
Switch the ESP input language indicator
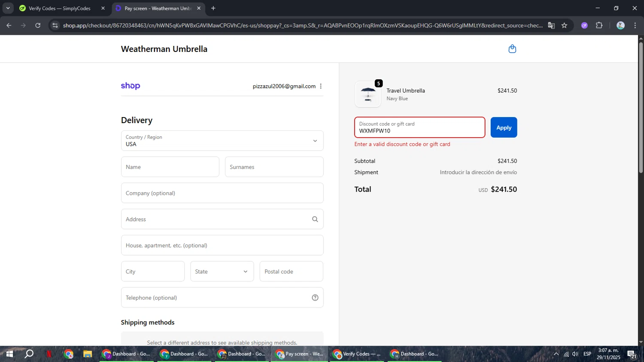[x=587, y=354]
